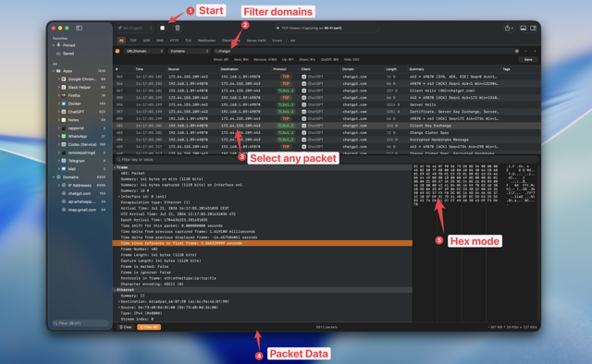Select the DNS protocol tab
Screen dimensions: 592x364
click(x=160, y=41)
